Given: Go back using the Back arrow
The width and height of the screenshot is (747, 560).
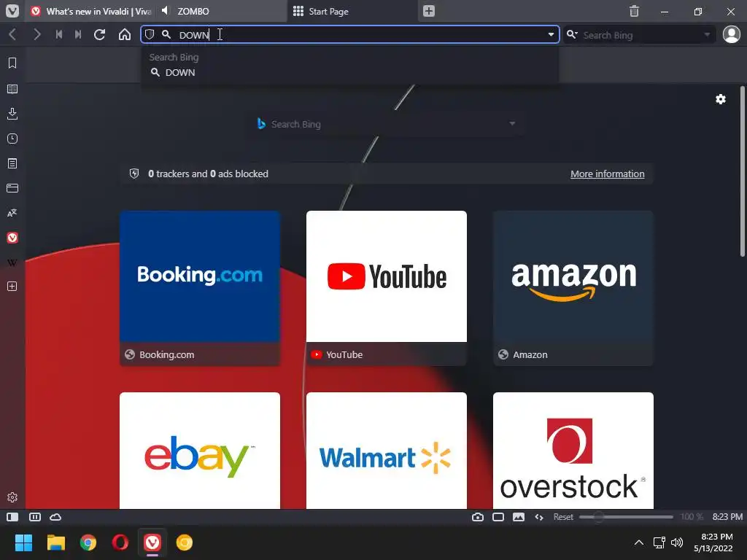Looking at the screenshot, I should click(13, 34).
